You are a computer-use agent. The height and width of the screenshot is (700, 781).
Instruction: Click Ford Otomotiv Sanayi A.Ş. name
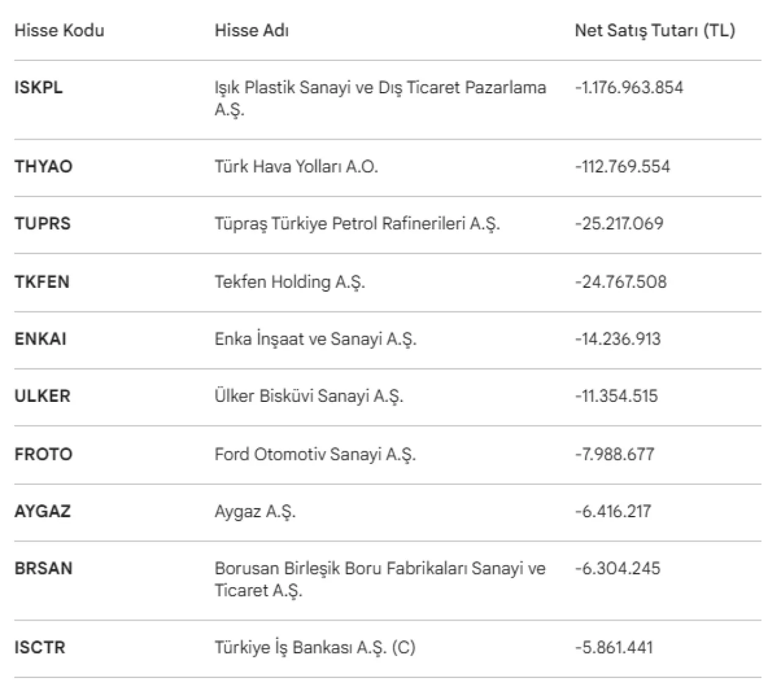coord(315,454)
